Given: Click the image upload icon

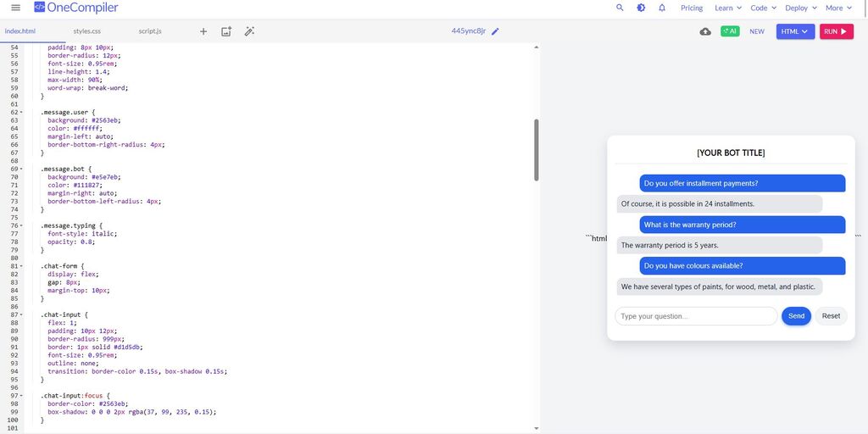Looking at the screenshot, I should 226,31.
